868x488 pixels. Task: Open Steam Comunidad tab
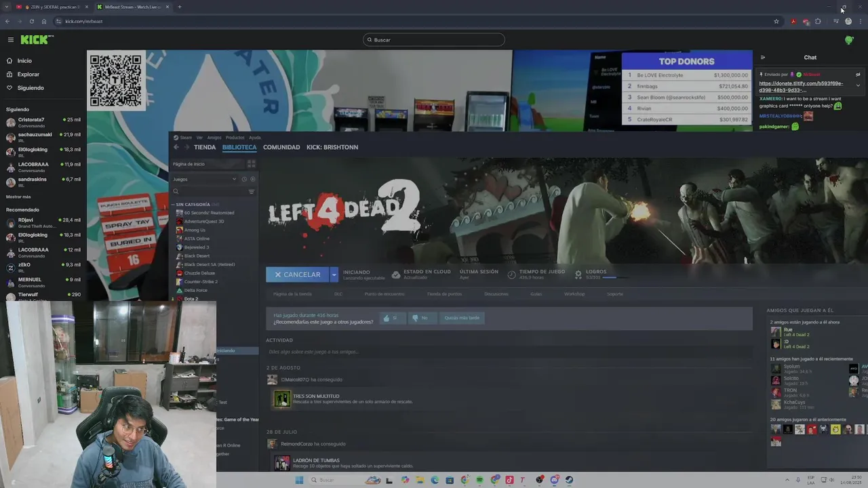[281, 147]
